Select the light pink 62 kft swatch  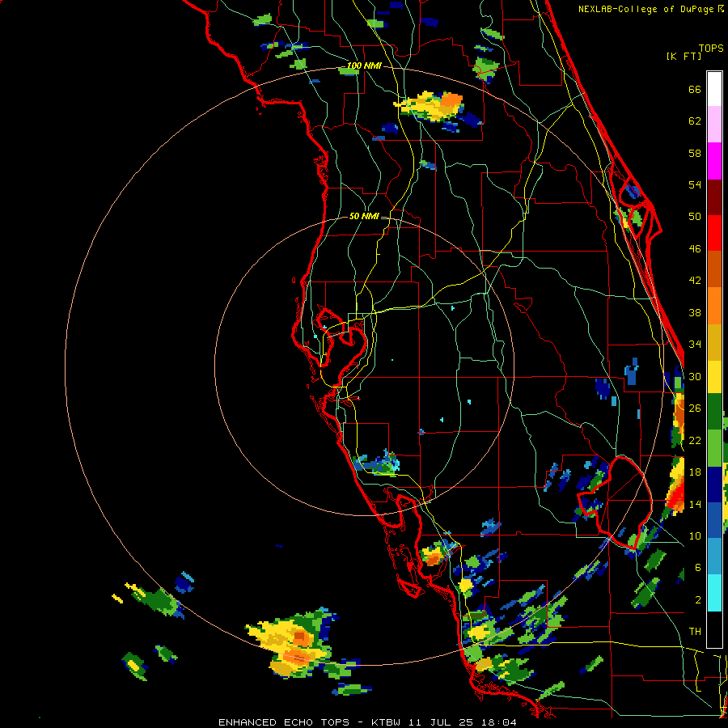714,124
